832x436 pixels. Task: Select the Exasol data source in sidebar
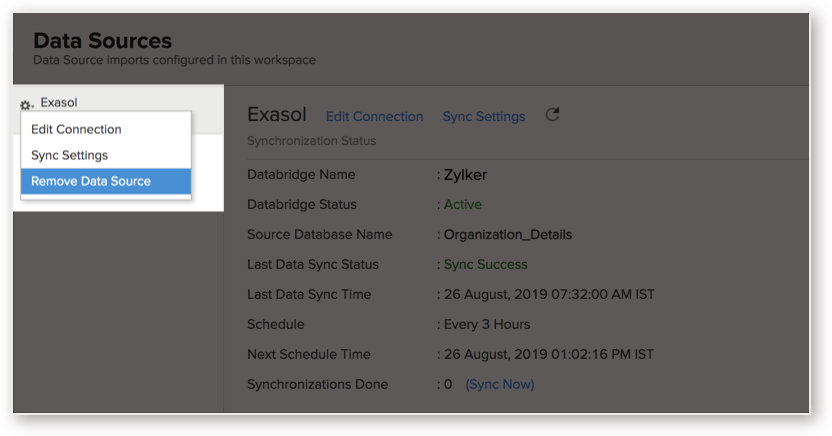[59, 102]
